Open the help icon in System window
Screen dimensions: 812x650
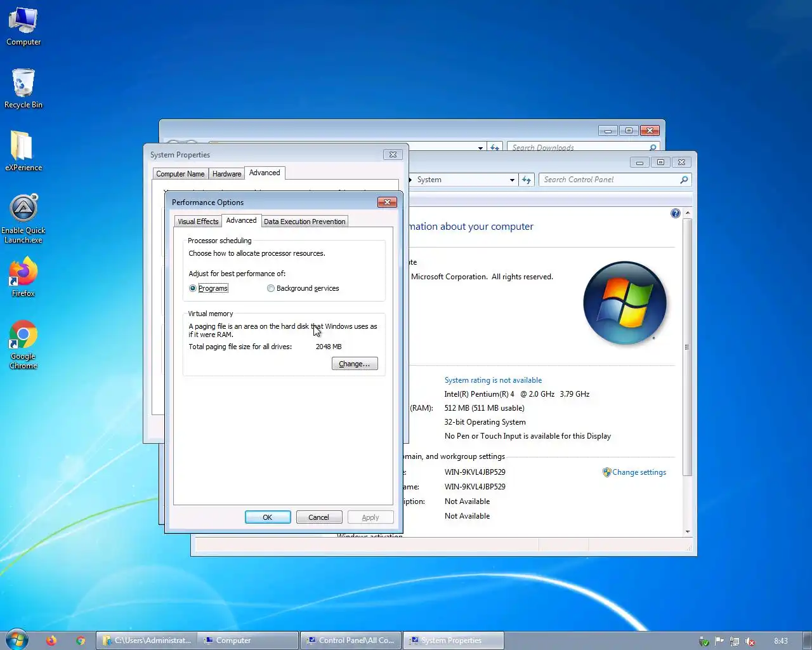(x=675, y=213)
